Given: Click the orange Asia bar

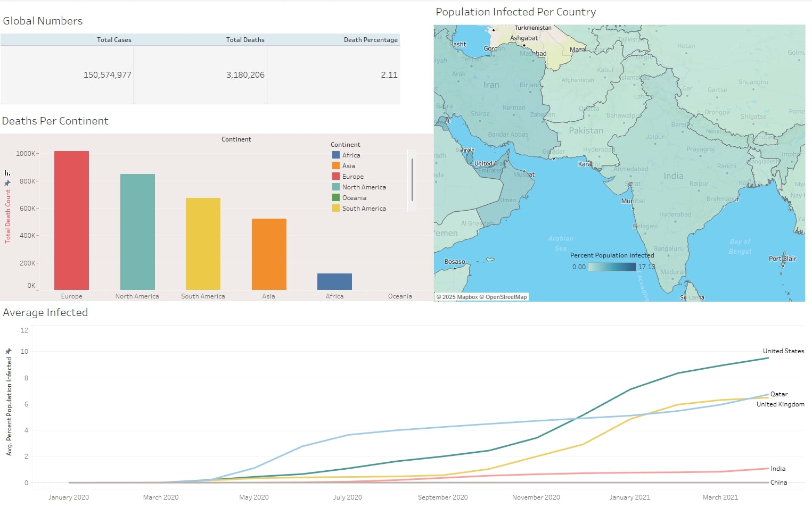Looking at the screenshot, I should (x=269, y=254).
